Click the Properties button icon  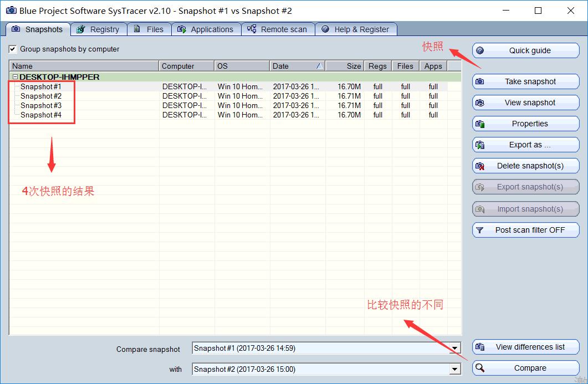click(x=480, y=124)
